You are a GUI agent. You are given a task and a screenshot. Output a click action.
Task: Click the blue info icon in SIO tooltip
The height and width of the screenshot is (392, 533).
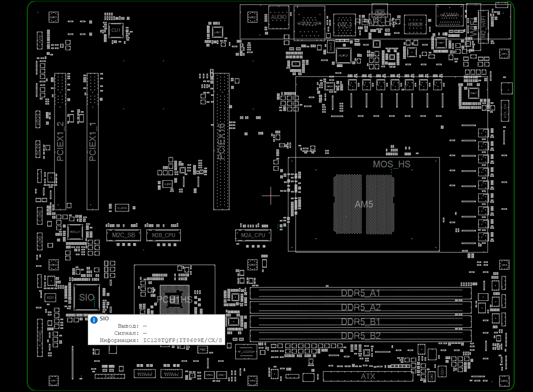coord(94,320)
